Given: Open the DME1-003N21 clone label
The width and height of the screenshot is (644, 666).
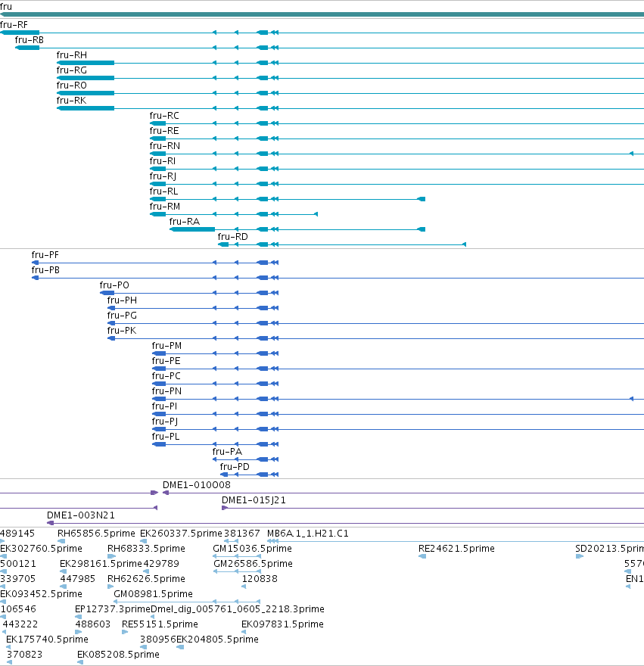Looking at the screenshot, I should pyautogui.click(x=81, y=515).
